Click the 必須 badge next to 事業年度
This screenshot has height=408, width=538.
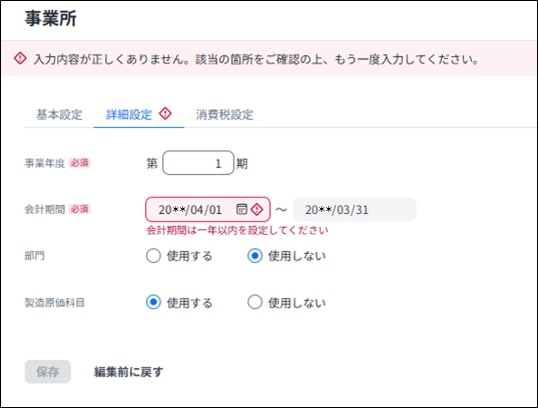coord(79,163)
